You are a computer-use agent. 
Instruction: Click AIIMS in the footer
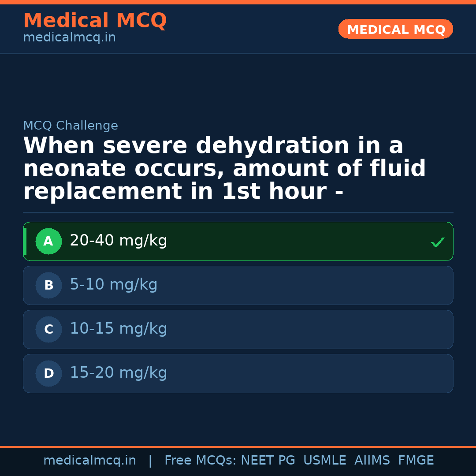(372, 461)
